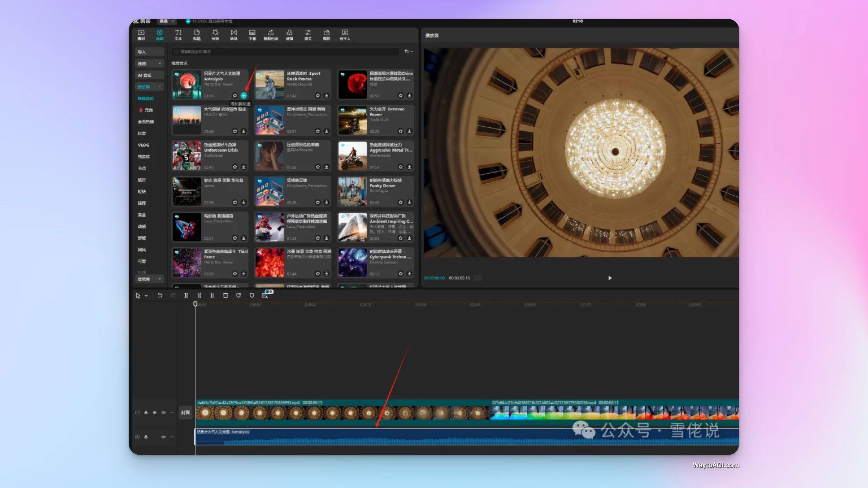Select the 推荐音乐 recommended music category

tap(146, 98)
